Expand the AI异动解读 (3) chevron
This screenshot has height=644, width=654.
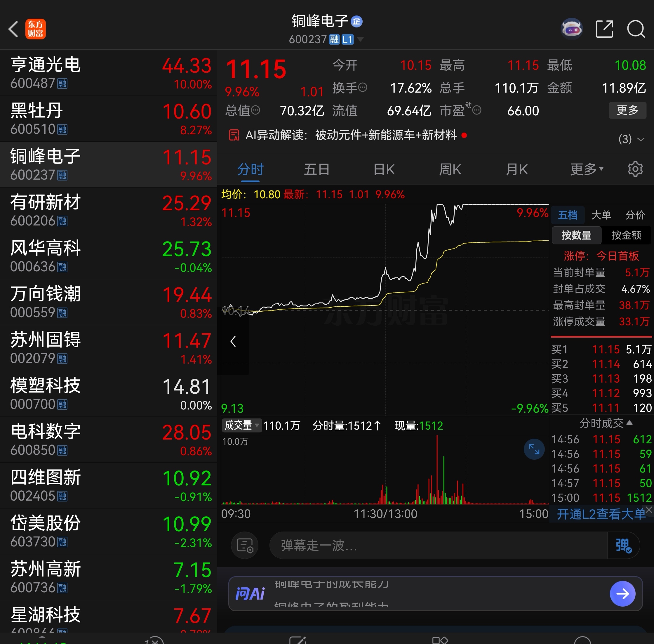(x=641, y=139)
